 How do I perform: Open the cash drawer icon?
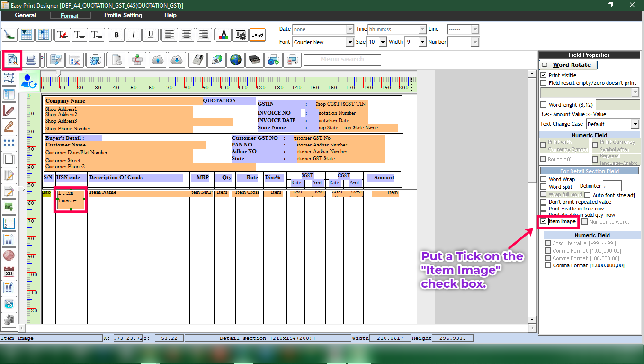tap(254, 60)
